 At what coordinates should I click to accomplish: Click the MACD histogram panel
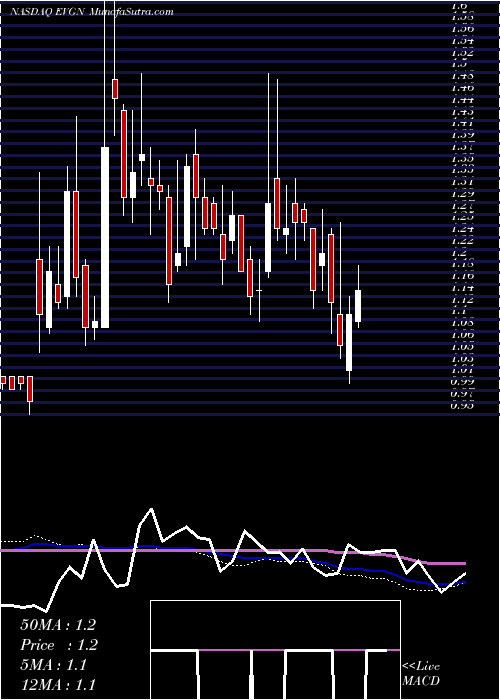pos(275,650)
